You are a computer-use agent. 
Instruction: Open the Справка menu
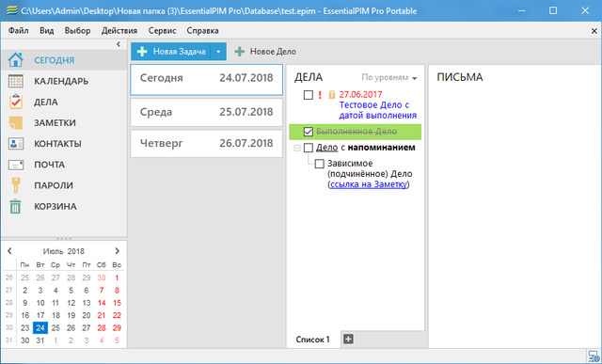point(203,31)
